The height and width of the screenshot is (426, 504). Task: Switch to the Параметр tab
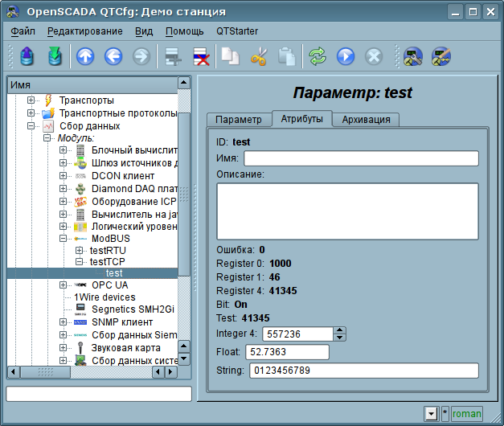point(239,120)
